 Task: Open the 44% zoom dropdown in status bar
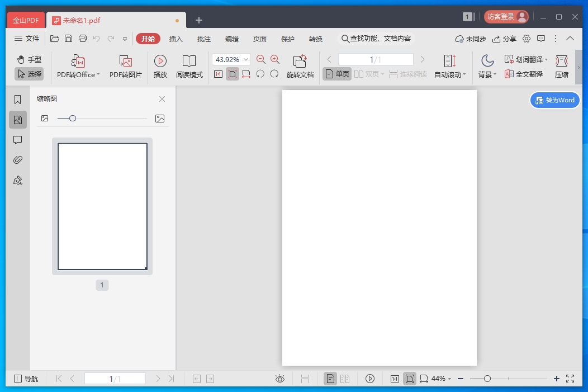point(440,379)
